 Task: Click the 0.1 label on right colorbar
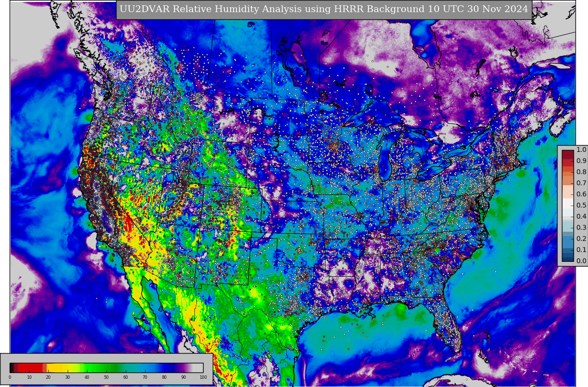pos(581,250)
